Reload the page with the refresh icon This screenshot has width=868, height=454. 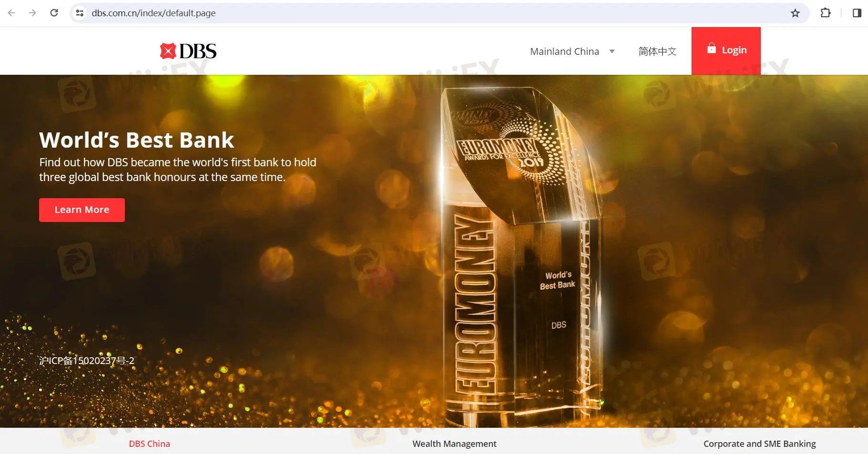click(x=54, y=13)
